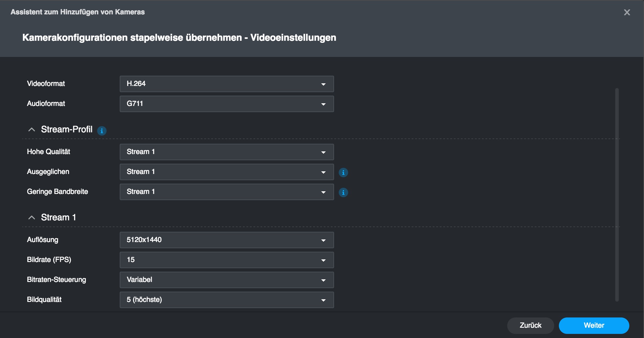Click the Stream-Profil section heading

[67, 129]
